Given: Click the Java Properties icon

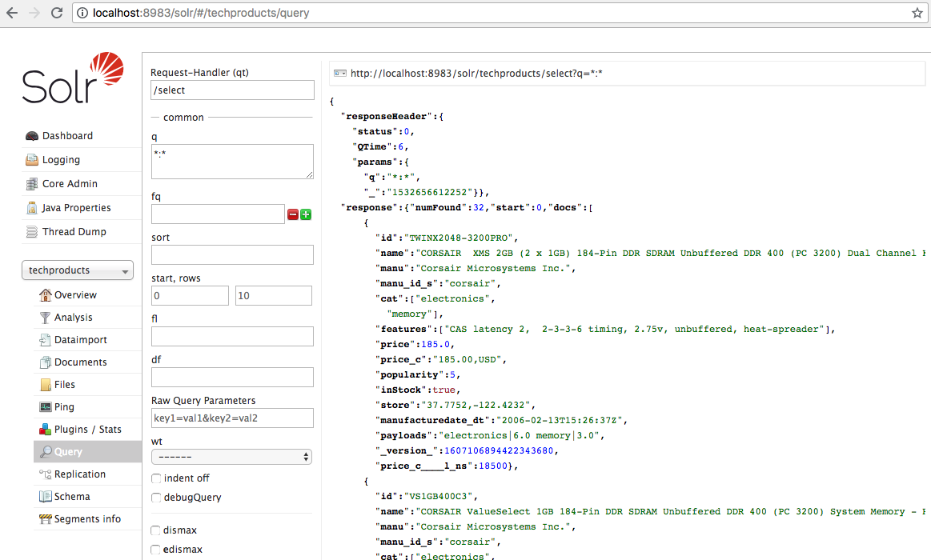Looking at the screenshot, I should (32, 208).
